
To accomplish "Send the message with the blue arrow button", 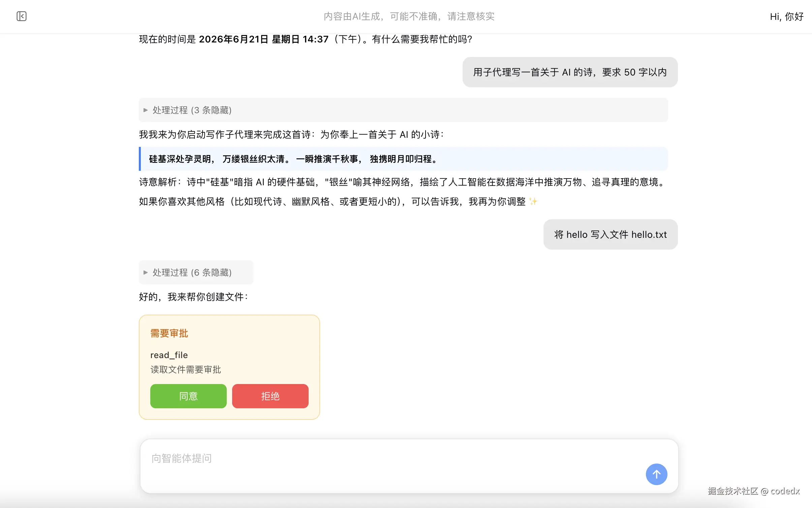I will (656, 474).
